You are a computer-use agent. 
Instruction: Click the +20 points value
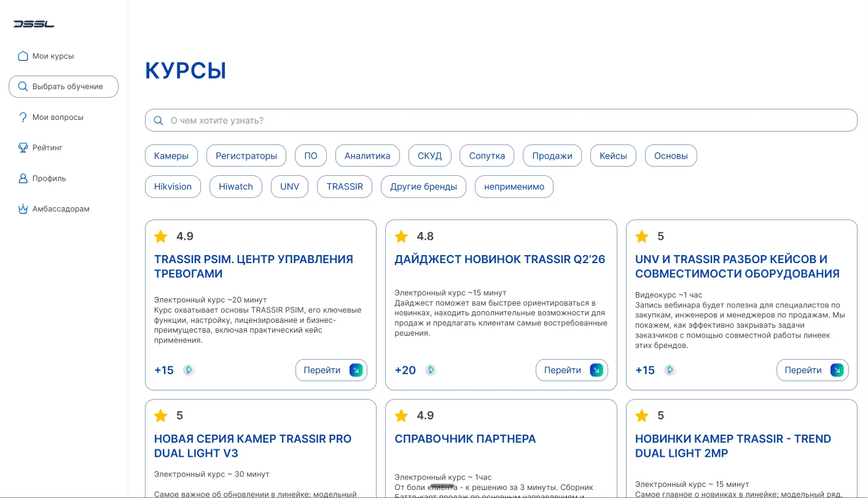(x=405, y=370)
